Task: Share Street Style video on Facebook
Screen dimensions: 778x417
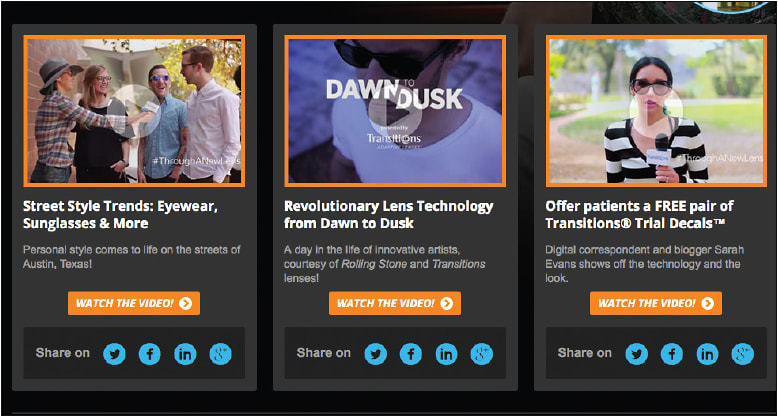Action: tap(149, 354)
